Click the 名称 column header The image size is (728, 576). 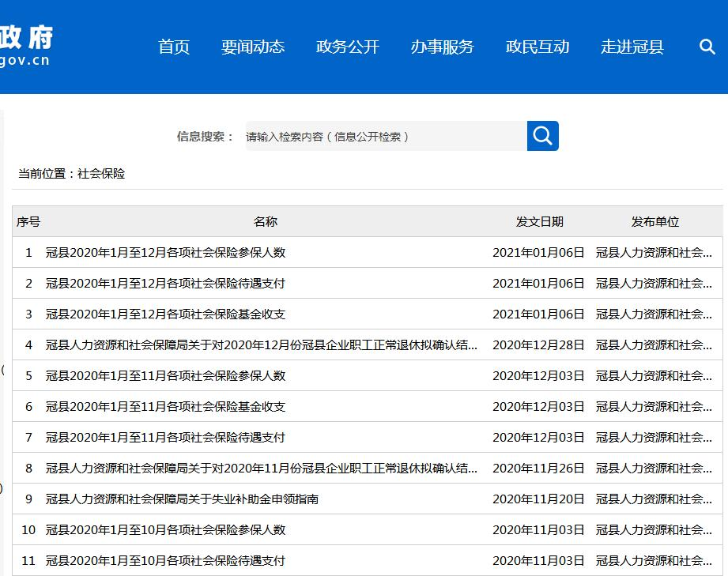[265, 221]
